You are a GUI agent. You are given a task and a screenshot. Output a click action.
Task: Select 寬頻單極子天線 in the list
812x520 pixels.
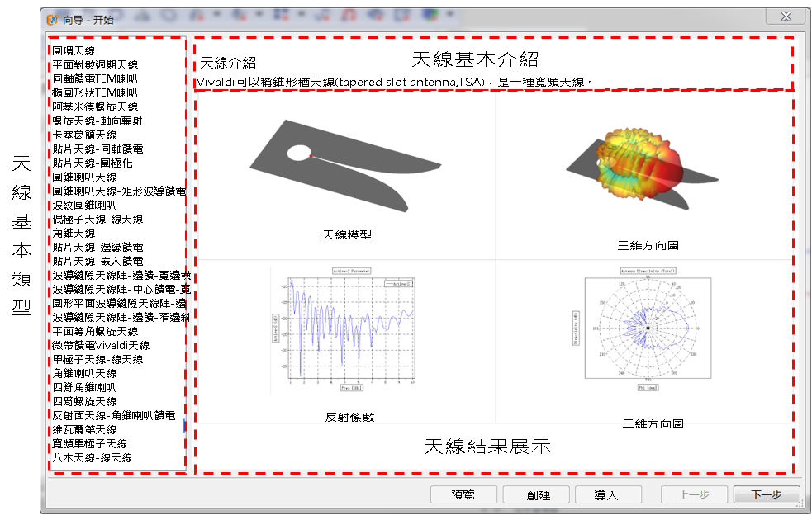[x=89, y=443]
